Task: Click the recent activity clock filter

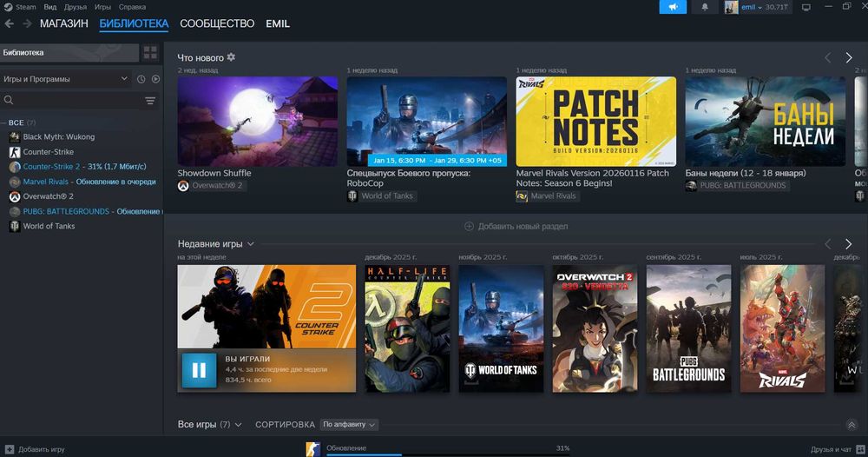Action: tap(141, 79)
